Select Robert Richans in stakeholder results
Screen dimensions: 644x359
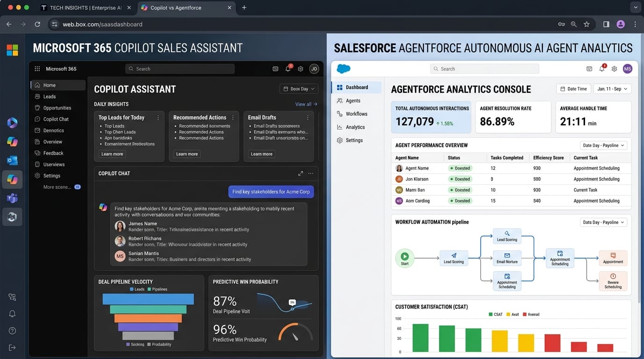click(x=145, y=238)
